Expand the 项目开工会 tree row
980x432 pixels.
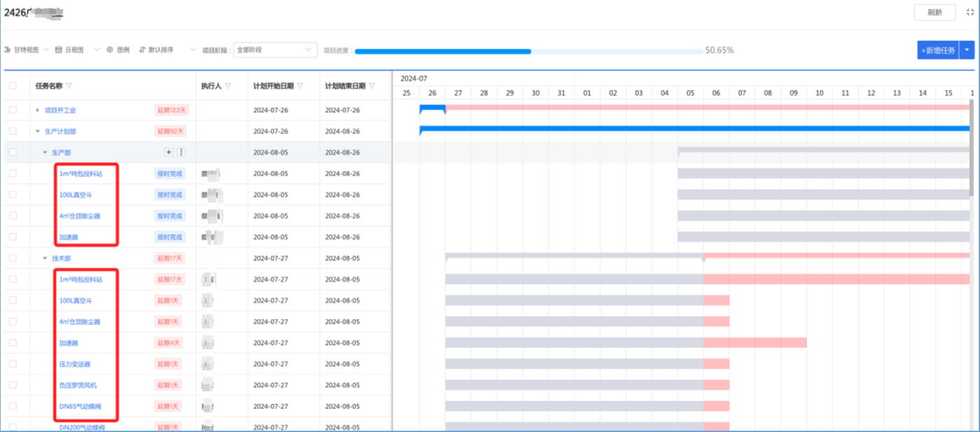pyautogui.click(x=38, y=111)
